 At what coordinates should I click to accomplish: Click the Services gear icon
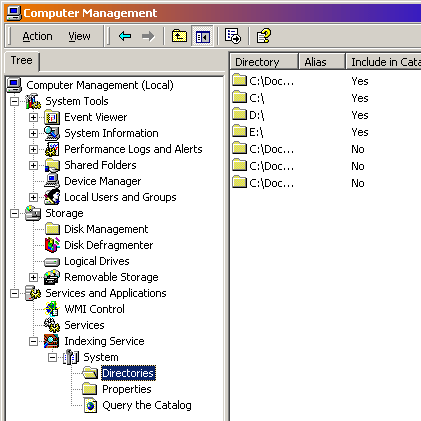coord(52,325)
